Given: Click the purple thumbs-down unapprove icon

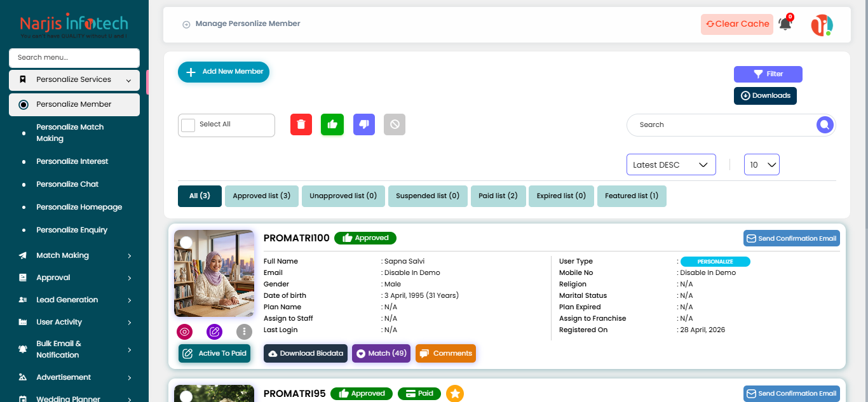Looking at the screenshot, I should tap(363, 124).
